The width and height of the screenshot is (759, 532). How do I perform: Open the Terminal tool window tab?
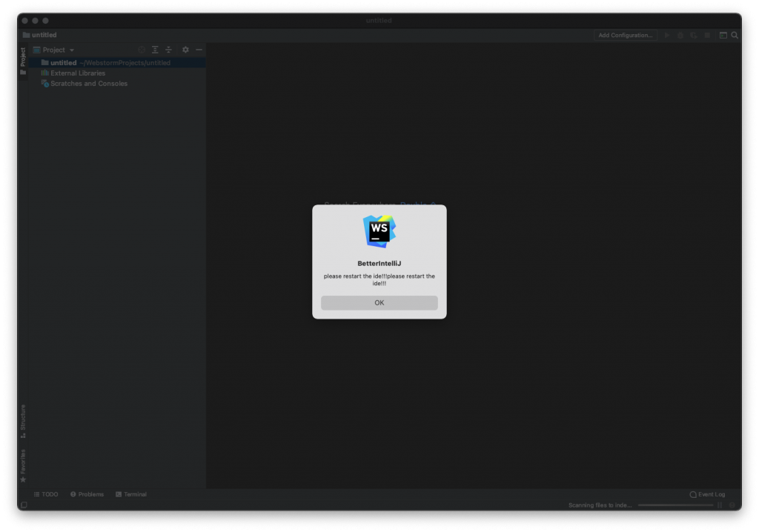coord(131,494)
